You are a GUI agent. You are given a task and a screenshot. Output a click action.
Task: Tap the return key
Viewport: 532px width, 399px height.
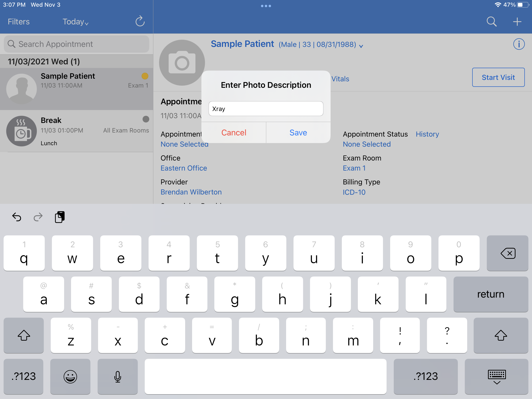click(491, 294)
